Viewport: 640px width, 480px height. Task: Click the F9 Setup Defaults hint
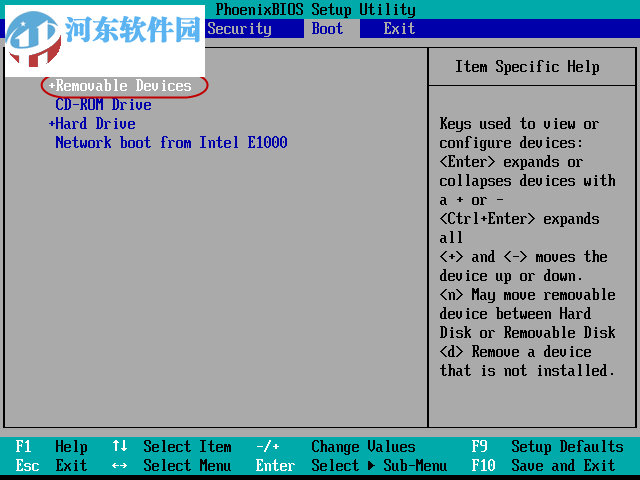pyautogui.click(x=548, y=447)
